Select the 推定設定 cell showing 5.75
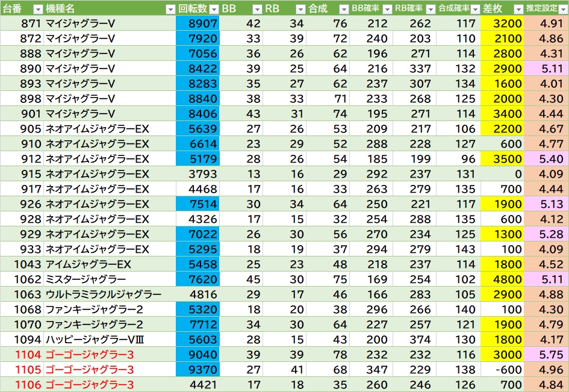The image size is (569, 392). point(546,355)
